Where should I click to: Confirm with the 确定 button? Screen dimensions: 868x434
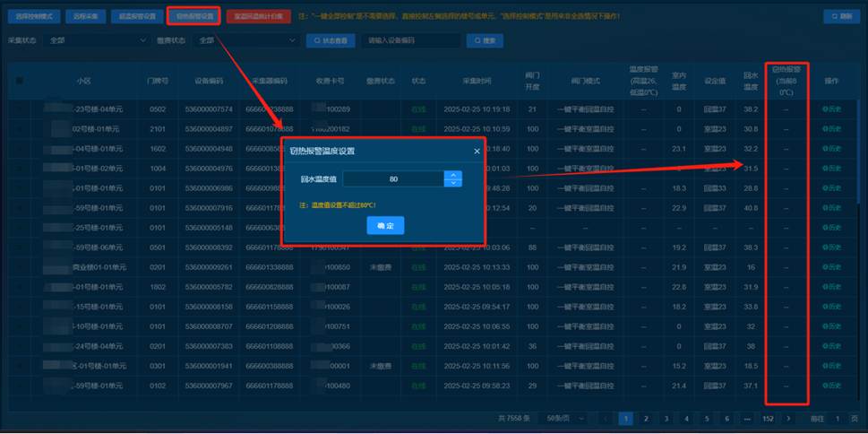(x=385, y=226)
